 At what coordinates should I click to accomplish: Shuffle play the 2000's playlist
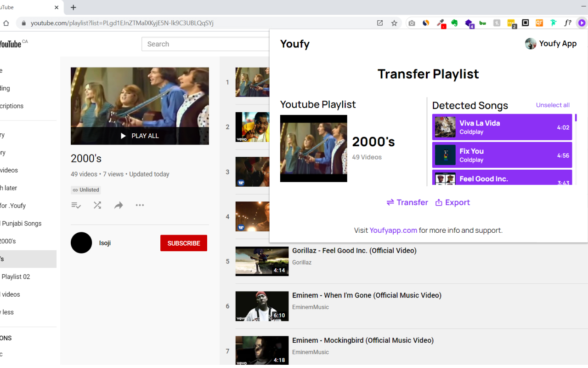[x=97, y=205]
